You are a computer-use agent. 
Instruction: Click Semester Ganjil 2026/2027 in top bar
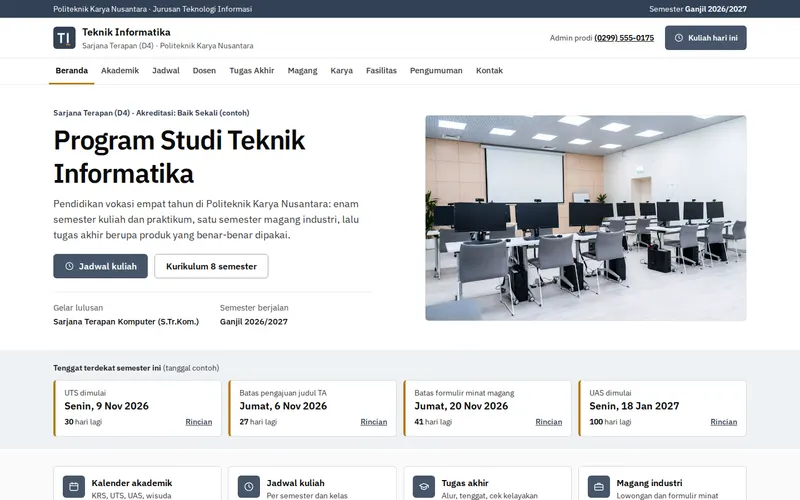click(x=697, y=9)
